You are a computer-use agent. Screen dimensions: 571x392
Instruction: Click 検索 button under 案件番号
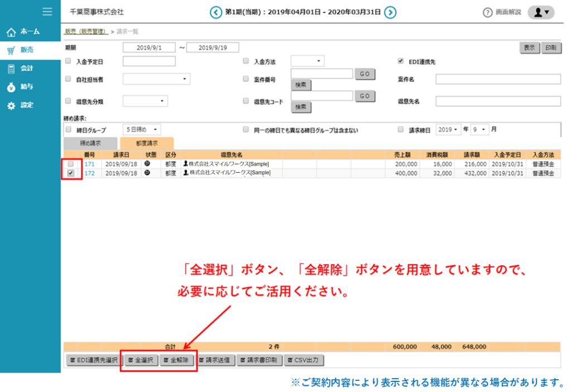301,85
